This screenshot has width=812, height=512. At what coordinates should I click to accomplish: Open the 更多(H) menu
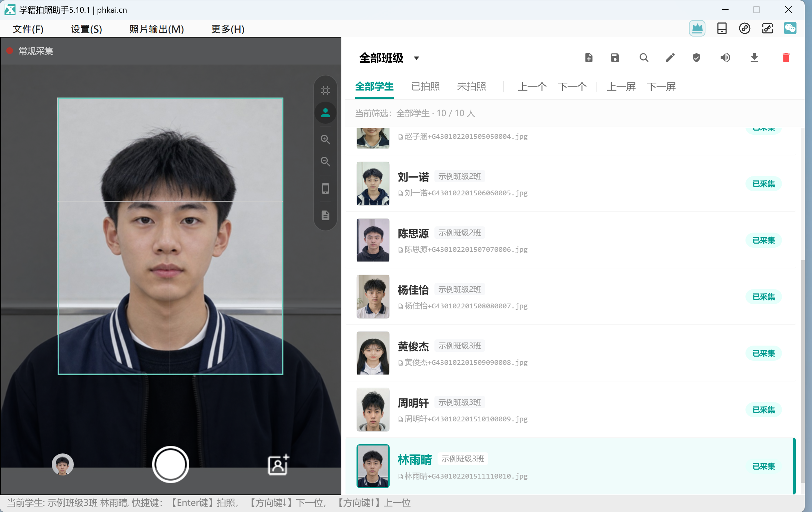pyautogui.click(x=228, y=29)
